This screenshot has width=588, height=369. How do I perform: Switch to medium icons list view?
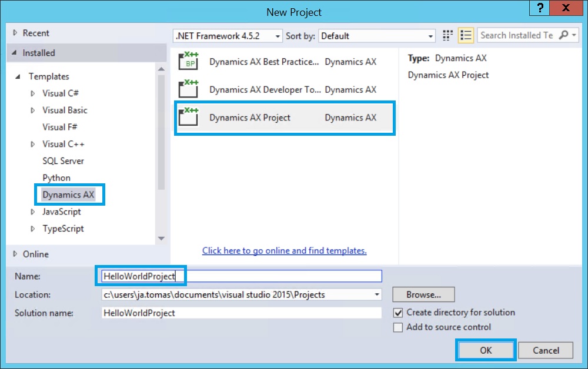coord(466,36)
